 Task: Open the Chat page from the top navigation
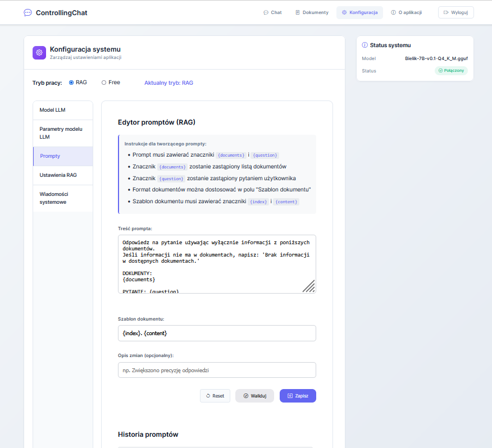pos(272,12)
